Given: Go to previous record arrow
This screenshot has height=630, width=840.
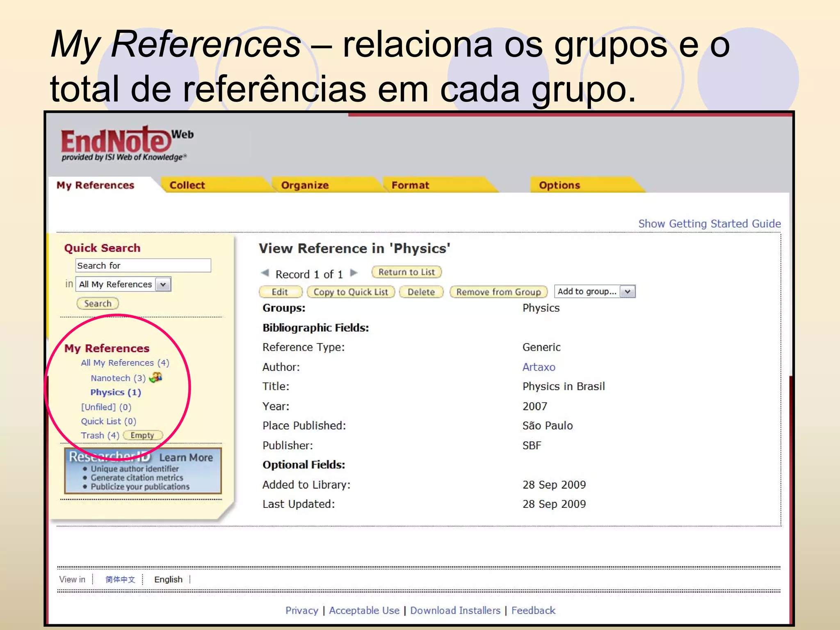Looking at the screenshot, I should (x=265, y=273).
